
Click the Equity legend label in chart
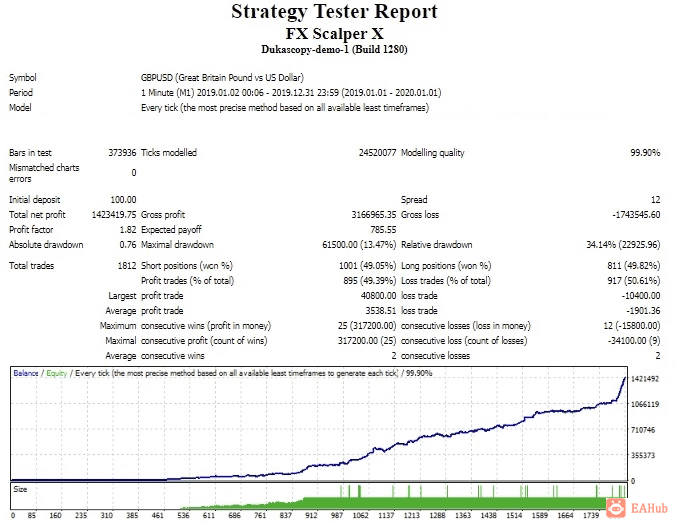[x=57, y=373]
